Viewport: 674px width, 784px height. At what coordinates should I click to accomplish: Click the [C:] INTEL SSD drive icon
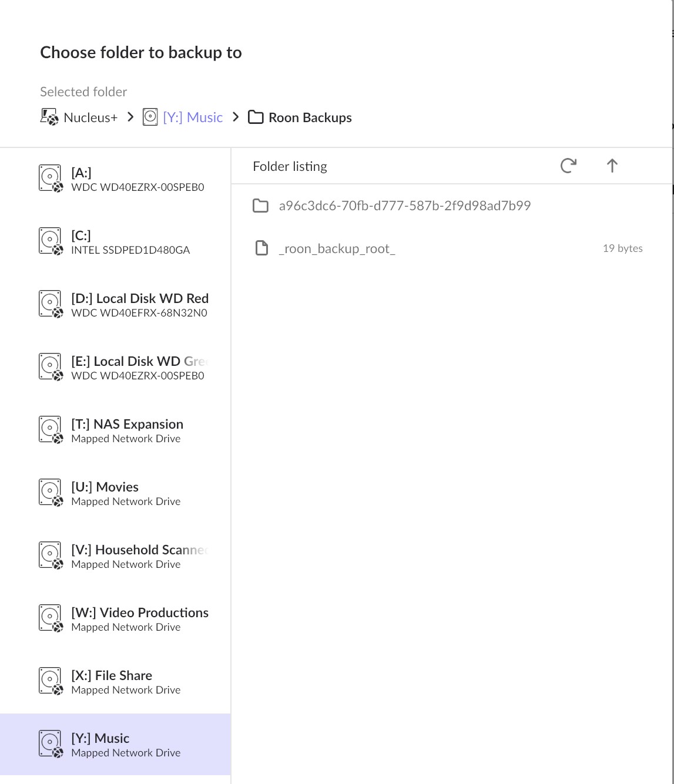[x=51, y=241]
